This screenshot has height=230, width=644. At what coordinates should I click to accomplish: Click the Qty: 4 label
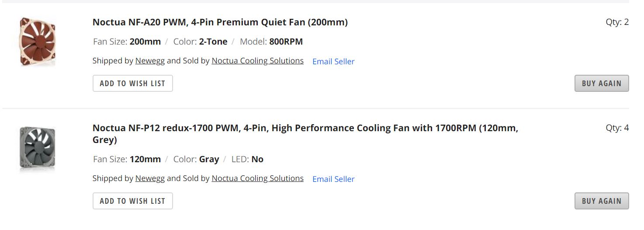617,128
